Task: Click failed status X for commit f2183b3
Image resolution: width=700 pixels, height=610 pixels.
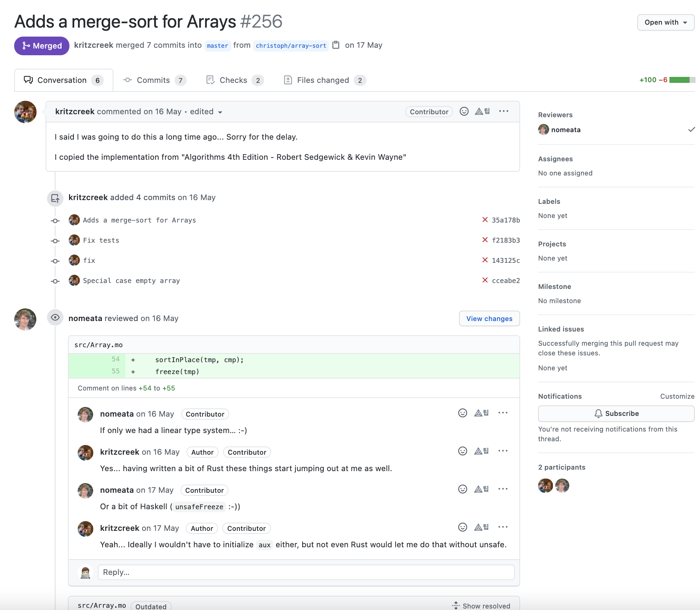Action: [485, 240]
